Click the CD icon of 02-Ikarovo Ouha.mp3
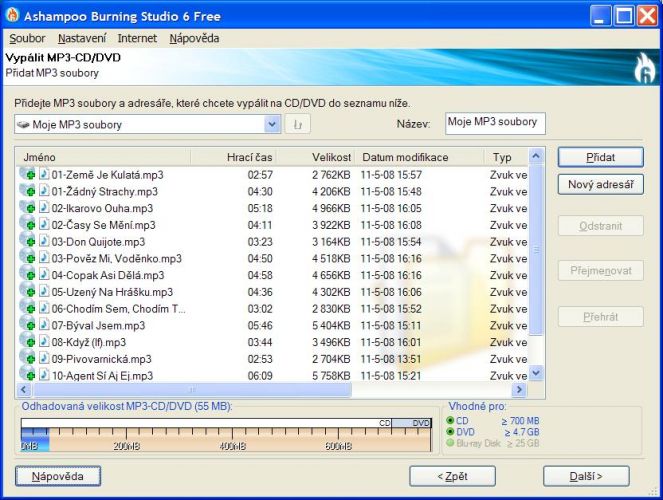The image size is (663, 500). pyautogui.click(x=27, y=208)
